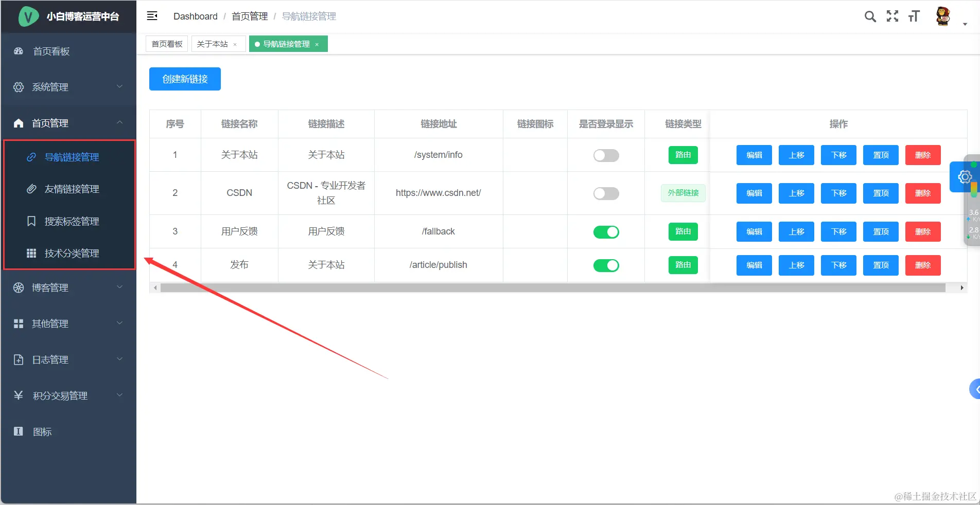980x505 pixels.
Task: Click the Dashboard breadcrumb link
Action: pyautogui.click(x=196, y=16)
